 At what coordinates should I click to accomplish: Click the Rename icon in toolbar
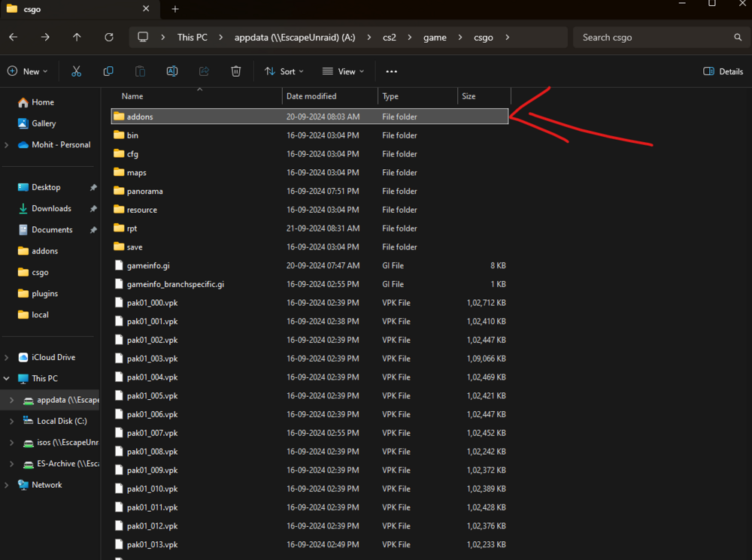click(x=172, y=71)
